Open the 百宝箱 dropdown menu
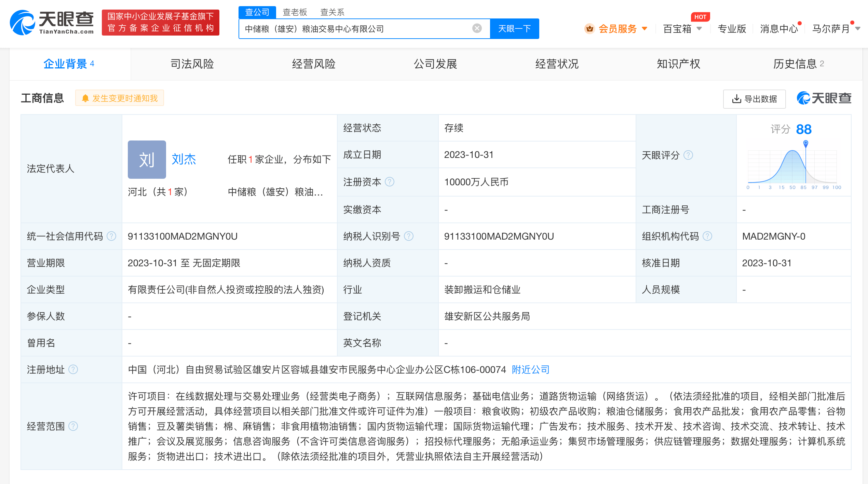Screen dimensions: 868x484 coord(682,29)
